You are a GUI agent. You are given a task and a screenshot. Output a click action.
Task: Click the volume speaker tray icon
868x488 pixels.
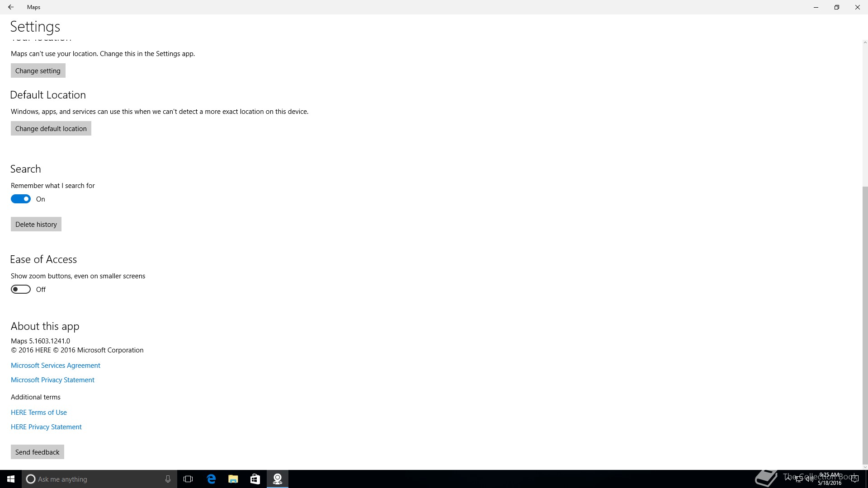(809, 479)
